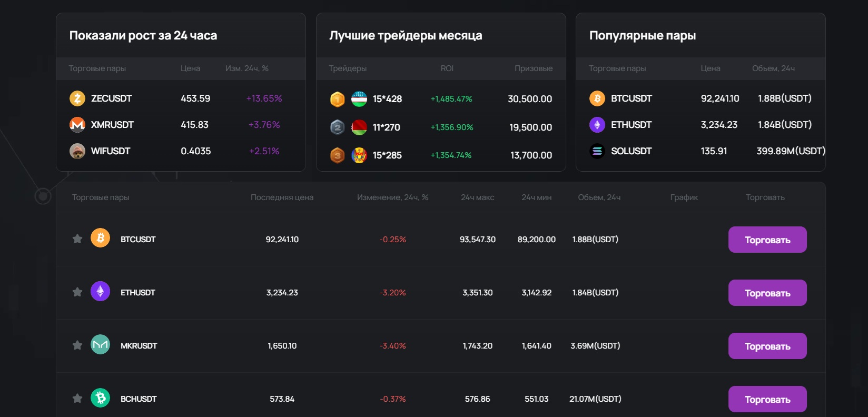The image size is (868, 417).
Task: Sort table by last price column header
Action: click(282, 197)
